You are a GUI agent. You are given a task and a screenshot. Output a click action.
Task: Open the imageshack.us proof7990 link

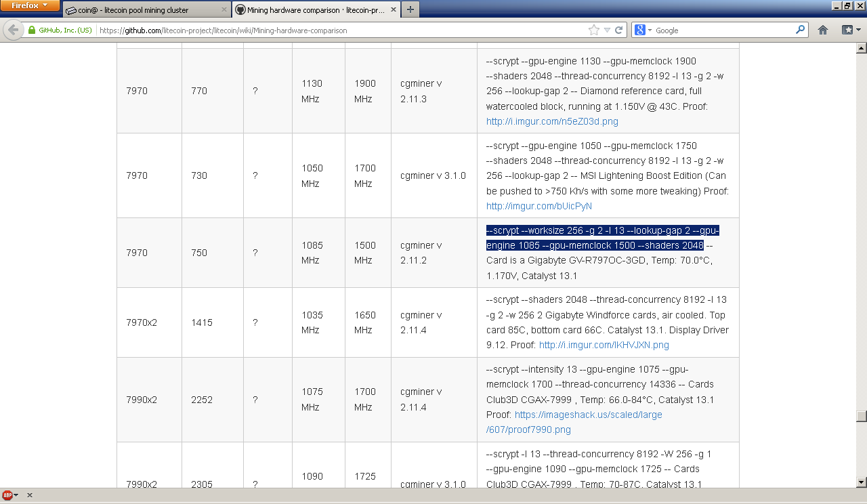(x=574, y=422)
